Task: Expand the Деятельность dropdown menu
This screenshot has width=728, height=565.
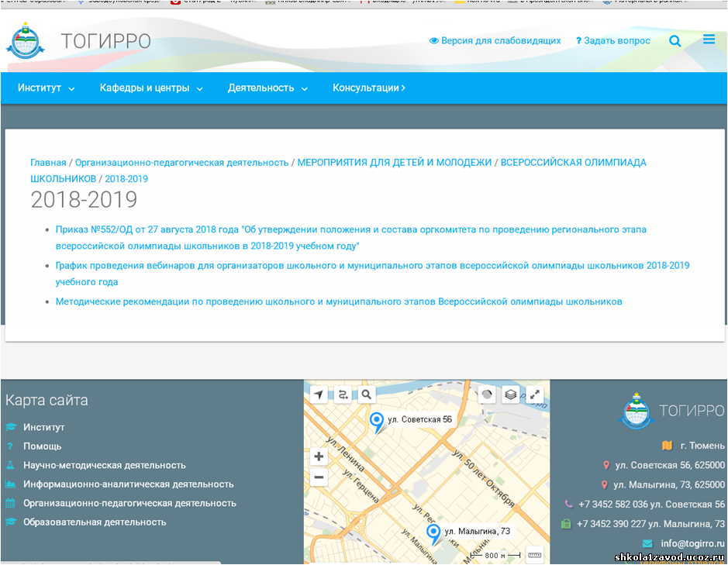Action: (x=267, y=88)
